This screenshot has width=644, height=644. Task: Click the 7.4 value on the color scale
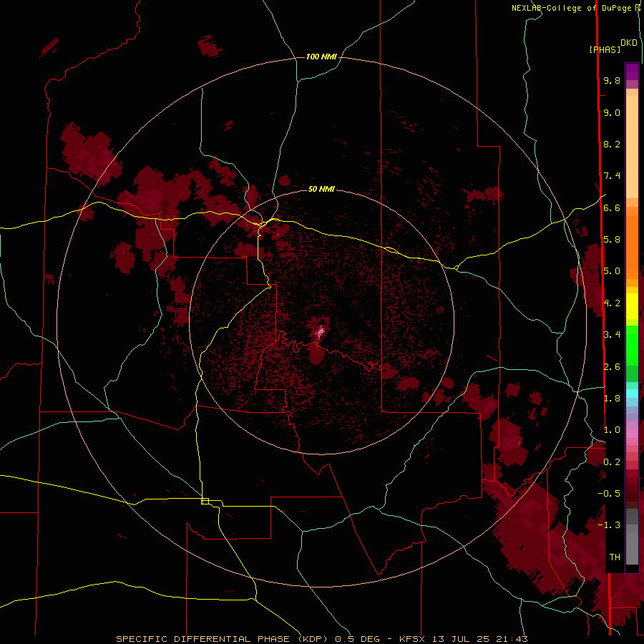pyautogui.click(x=612, y=176)
